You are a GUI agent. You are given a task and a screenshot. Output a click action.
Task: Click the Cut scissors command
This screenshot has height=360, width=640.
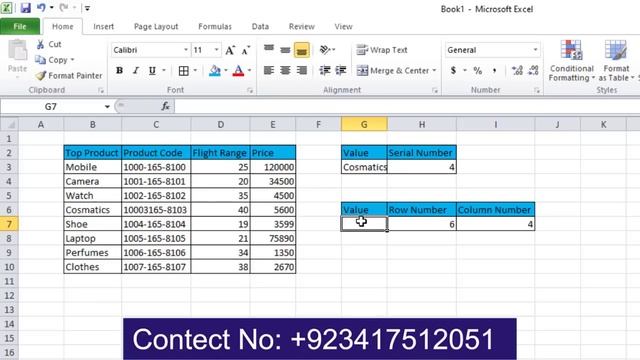pos(49,44)
